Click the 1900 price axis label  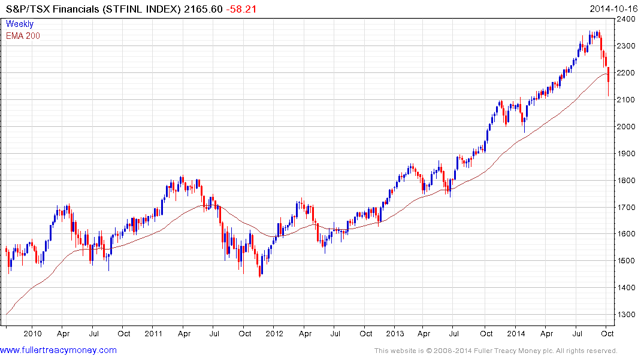point(626,153)
